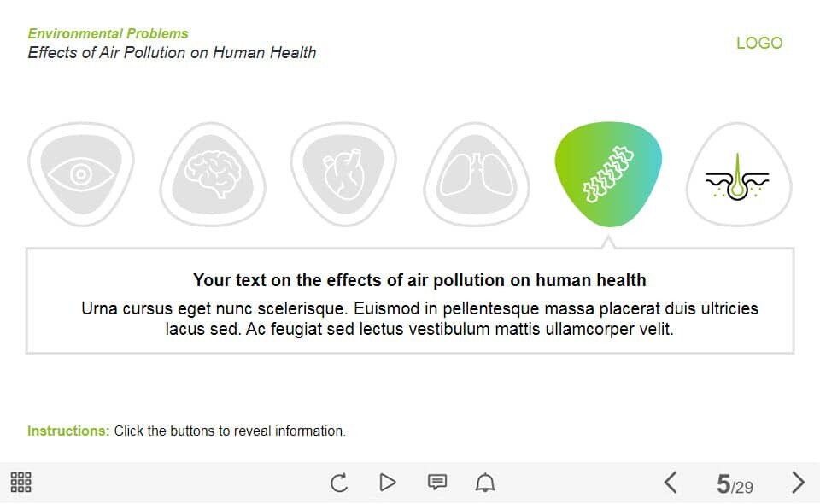The width and height of the screenshot is (820, 504).
Task: Click the notification bell icon
Action: click(485, 482)
